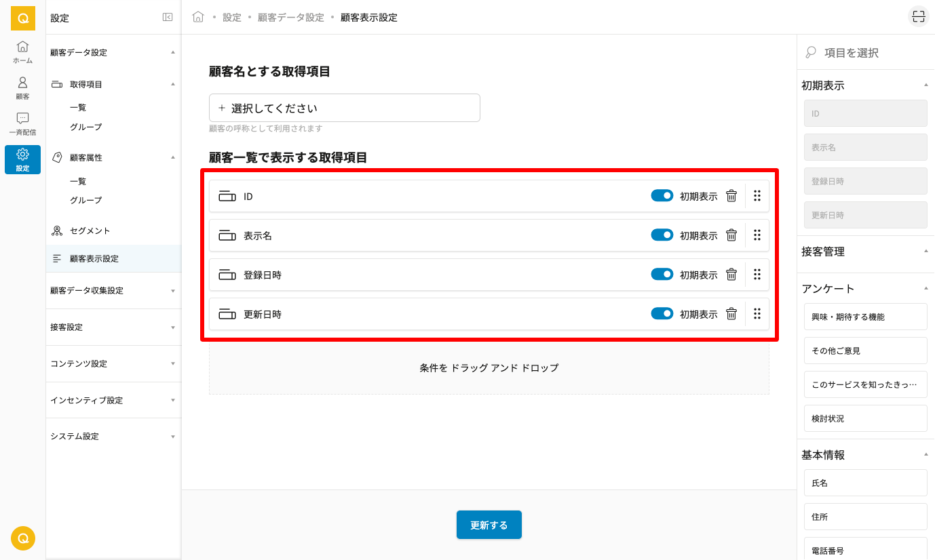Screen dimensions: 935x560
Task: Select the 興味・期待する機能 item
Action: (865, 317)
